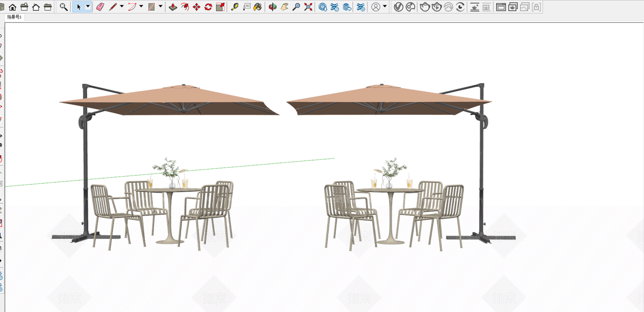
Task: Activate the Select arrow tool
Action: 79,7
